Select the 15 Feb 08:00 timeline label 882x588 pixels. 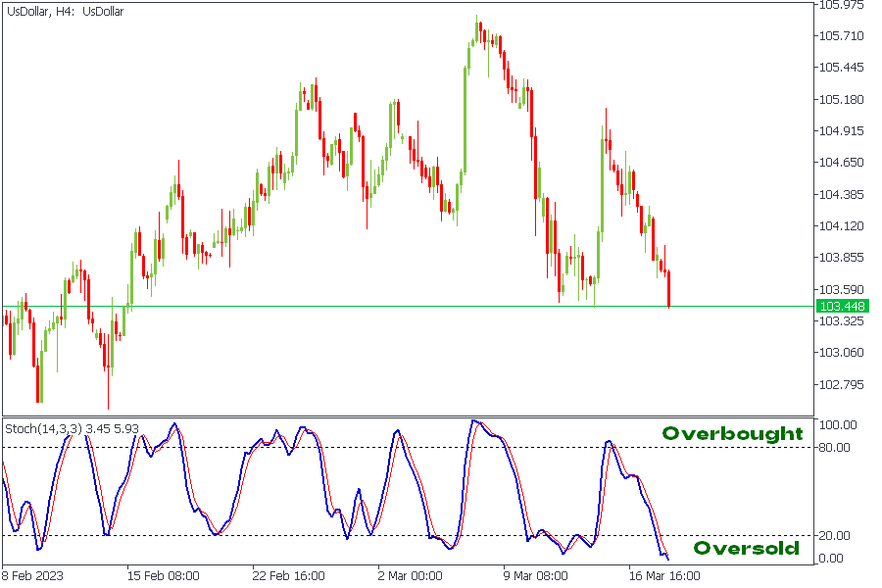(x=163, y=577)
